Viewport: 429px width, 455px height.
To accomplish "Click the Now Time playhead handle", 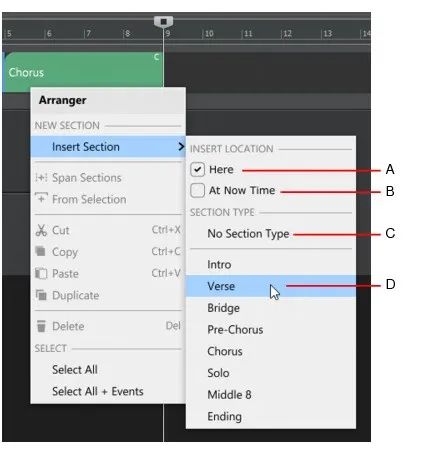I will point(163,22).
